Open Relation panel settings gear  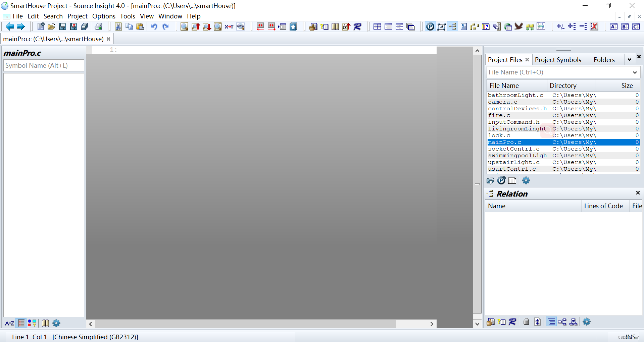[x=587, y=322]
